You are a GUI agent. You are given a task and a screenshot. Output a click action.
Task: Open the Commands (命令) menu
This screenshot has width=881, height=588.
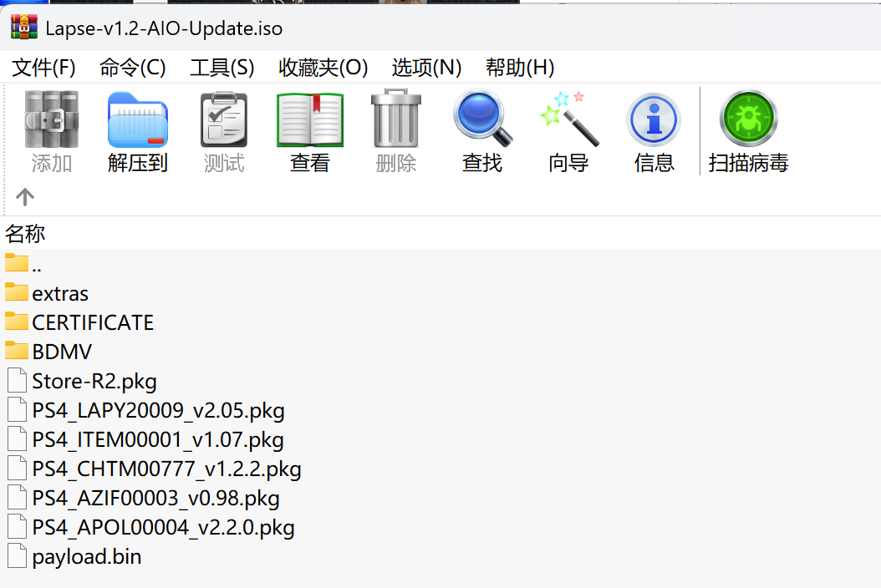(133, 68)
